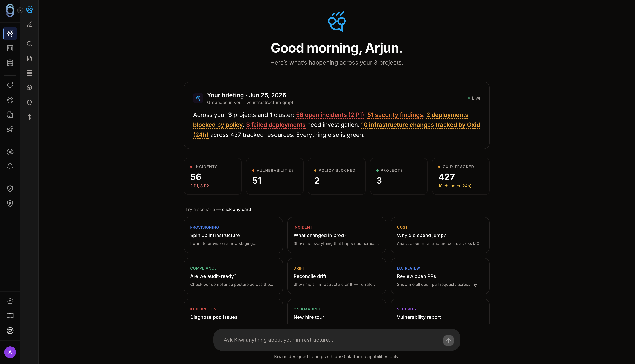Open the search magnifier icon in sidebar
Screen dimensions: 635x364
[x=29, y=44]
